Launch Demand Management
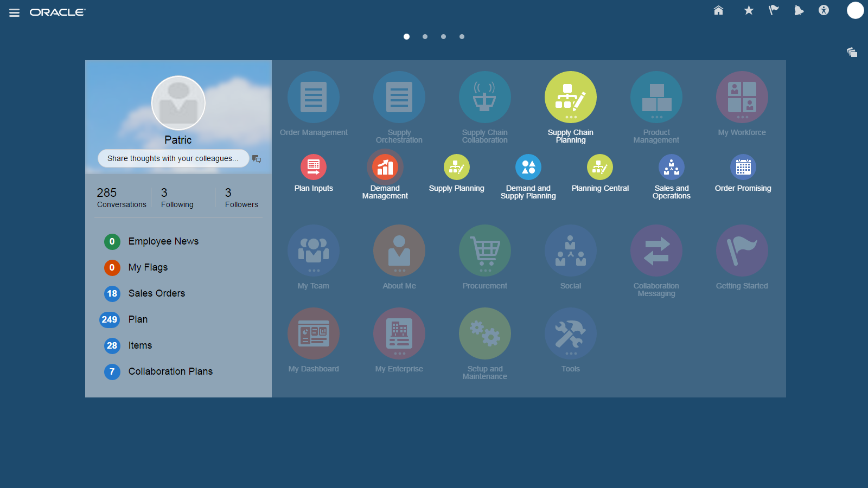The width and height of the screenshot is (868, 488). pyautogui.click(x=385, y=167)
